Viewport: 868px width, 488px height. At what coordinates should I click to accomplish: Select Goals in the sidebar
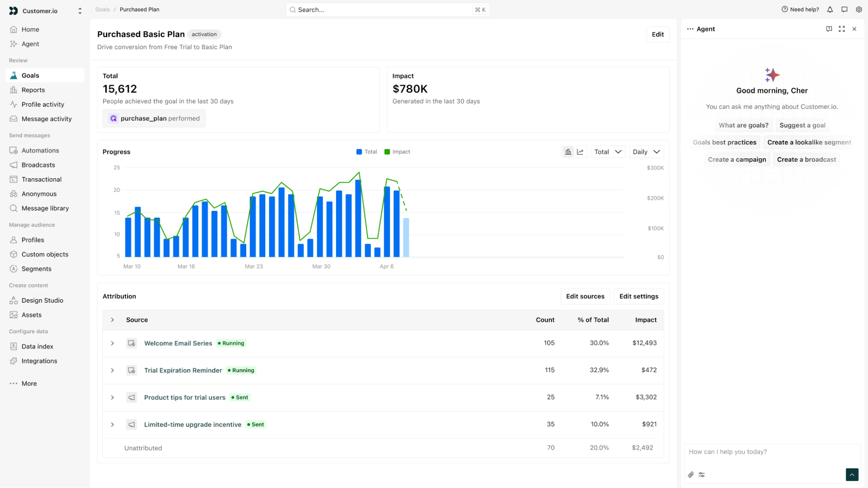[45, 75]
